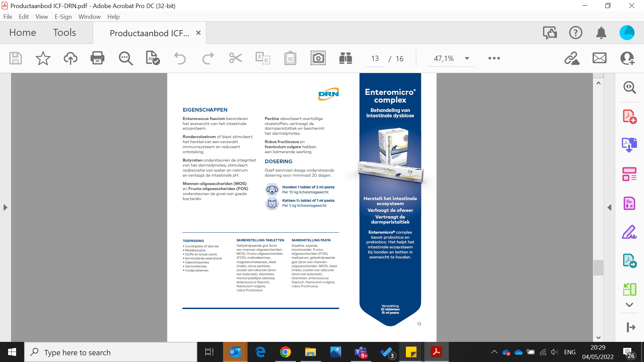
Task: Close the Productaanbod ICF document tab
Action: 198,33
